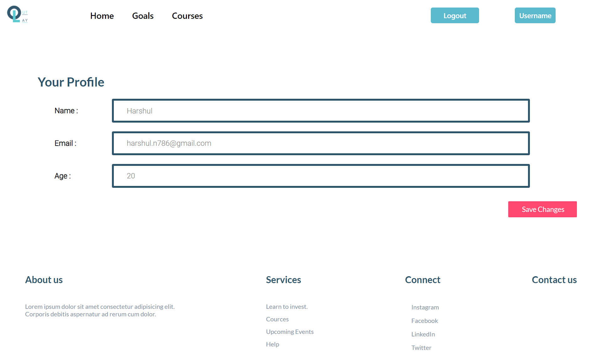Screen dimensions: 602x364
Task: Click into the Email input field
Action: tap(320, 143)
